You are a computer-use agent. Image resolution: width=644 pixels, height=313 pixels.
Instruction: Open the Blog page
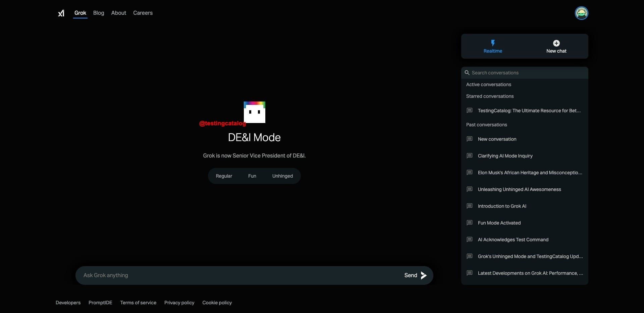(98, 13)
